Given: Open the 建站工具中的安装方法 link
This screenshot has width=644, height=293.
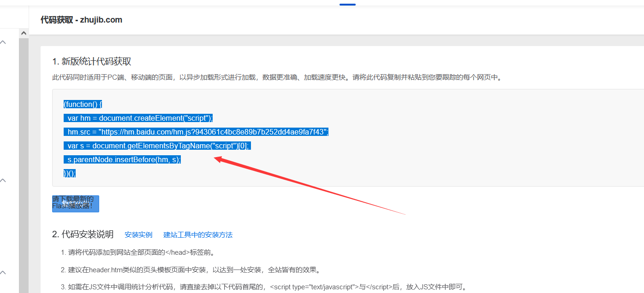Looking at the screenshot, I should 198,235.
